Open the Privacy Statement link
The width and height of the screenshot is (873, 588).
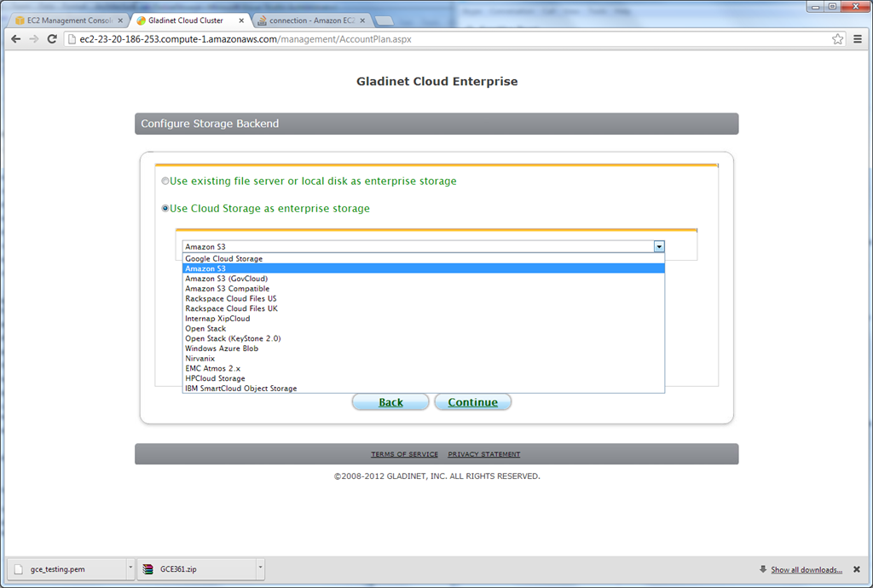(484, 454)
